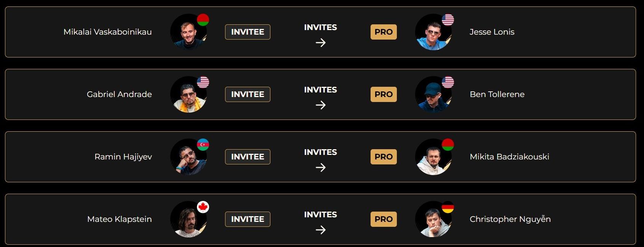Open the Ramin Hajiyev name link
The width and height of the screenshot is (644, 247).
point(123,157)
